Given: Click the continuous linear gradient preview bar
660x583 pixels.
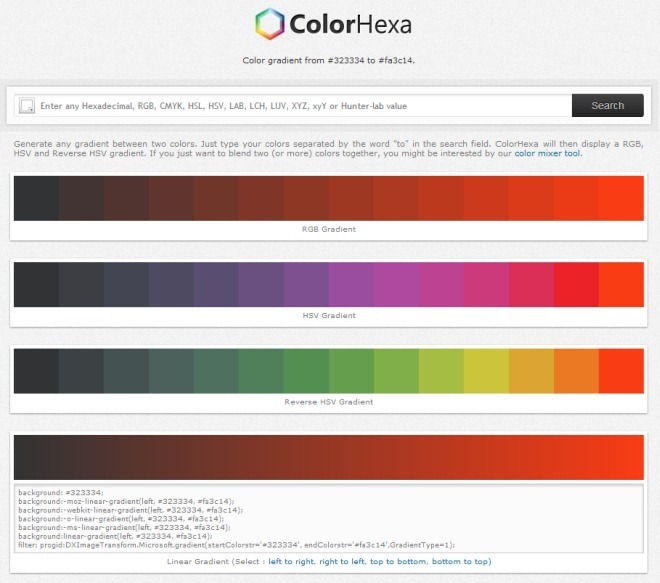Looking at the screenshot, I should pos(329,457).
